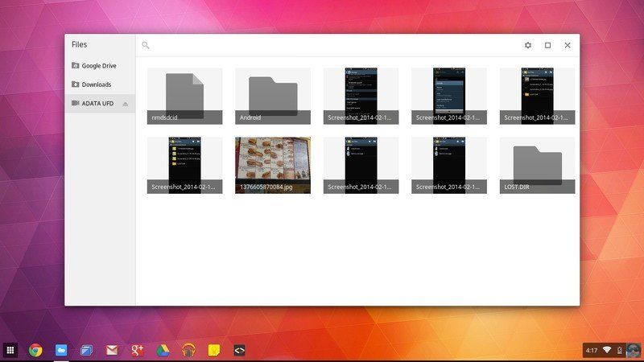
Task: Open Google Play Music headphones icon
Action: pyautogui.click(x=188, y=350)
